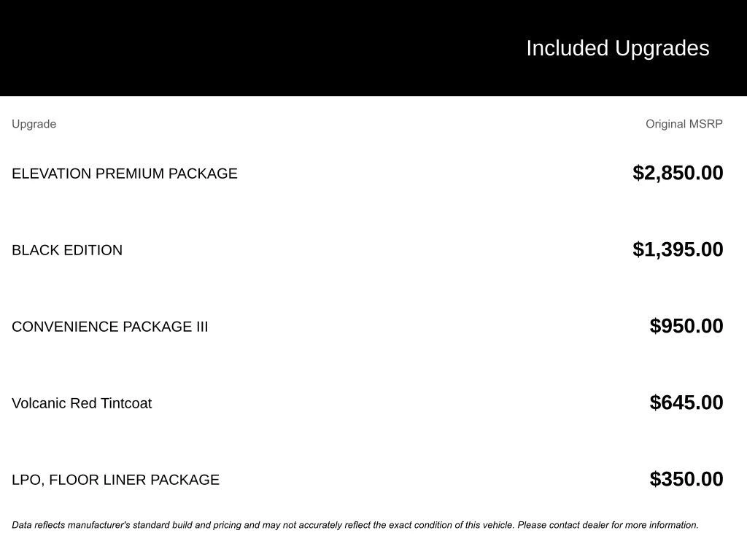Click 'Please contact dealer' sentence in disclaimer

(608, 525)
